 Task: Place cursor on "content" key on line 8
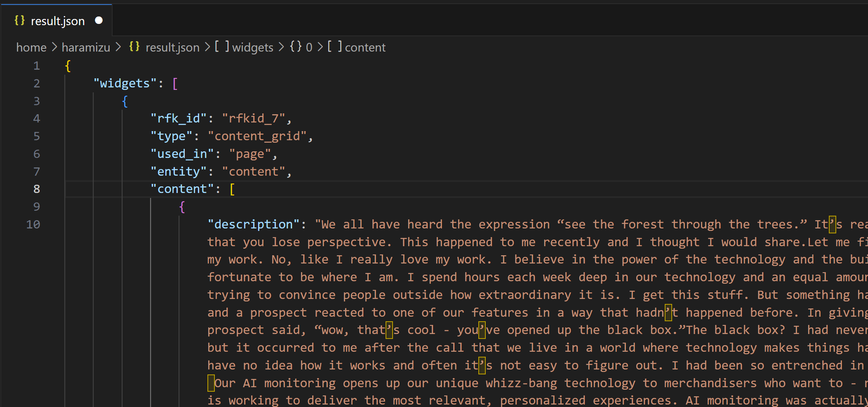coord(182,189)
